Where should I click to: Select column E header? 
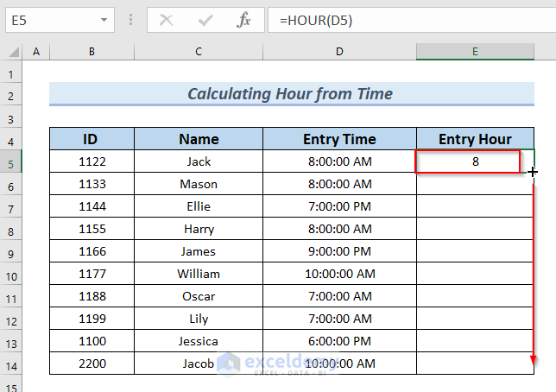click(475, 53)
